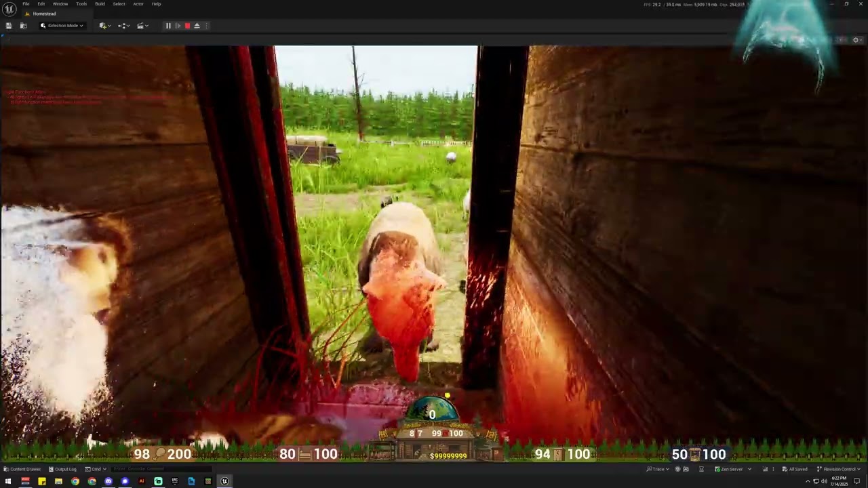Open the Cinematics clapperboard dropdown
This screenshot has height=488, width=868.
click(142, 26)
